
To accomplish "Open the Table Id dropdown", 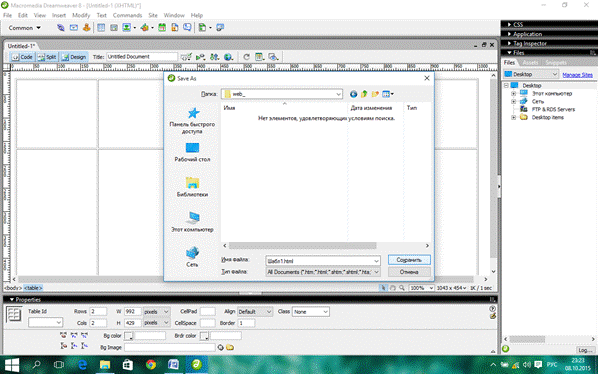I will point(45,323).
